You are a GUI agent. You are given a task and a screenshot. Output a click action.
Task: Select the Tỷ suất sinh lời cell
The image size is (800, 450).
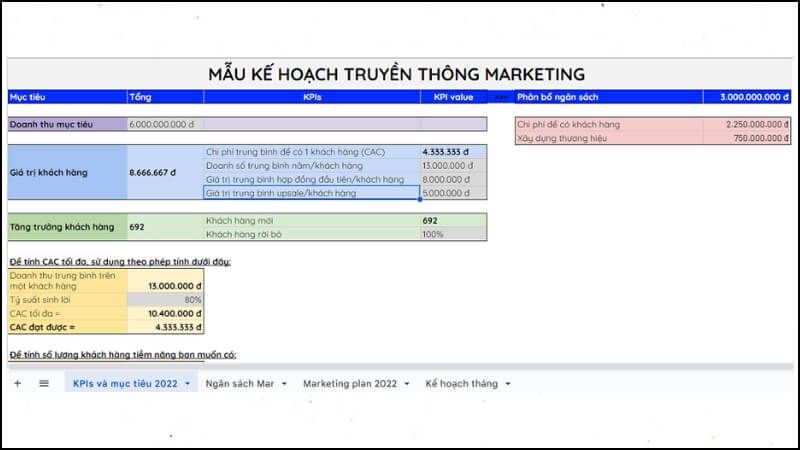(x=67, y=299)
